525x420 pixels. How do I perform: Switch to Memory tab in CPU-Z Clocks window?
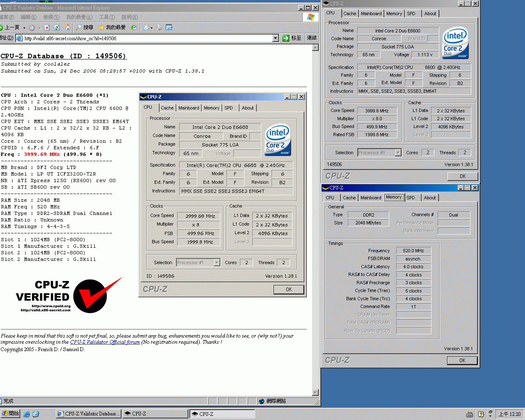pos(394,14)
